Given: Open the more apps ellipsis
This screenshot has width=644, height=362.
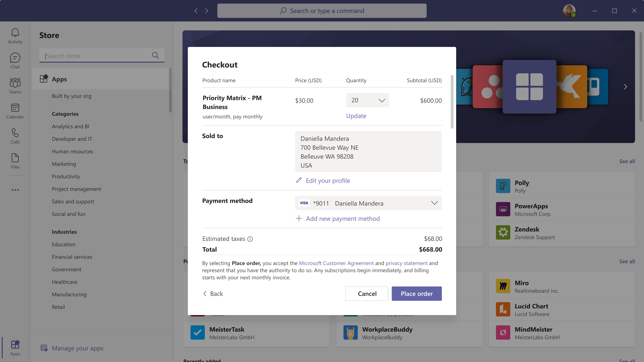Looking at the screenshot, I should click(15, 190).
